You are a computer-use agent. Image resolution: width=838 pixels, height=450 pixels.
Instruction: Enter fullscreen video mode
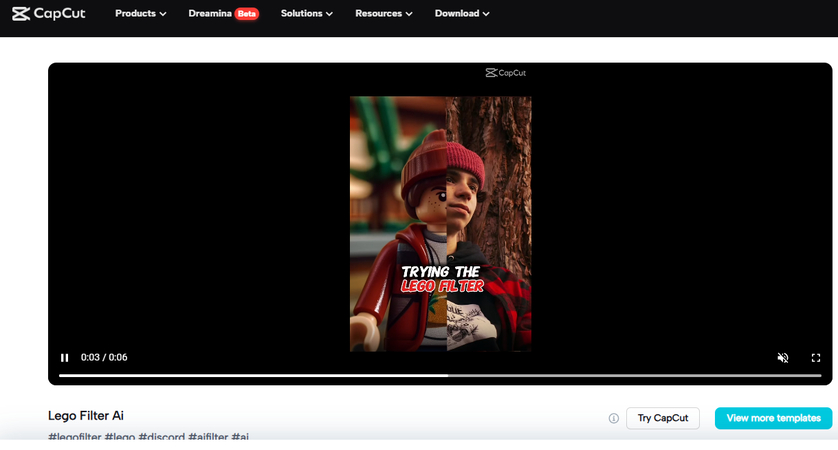click(x=816, y=358)
